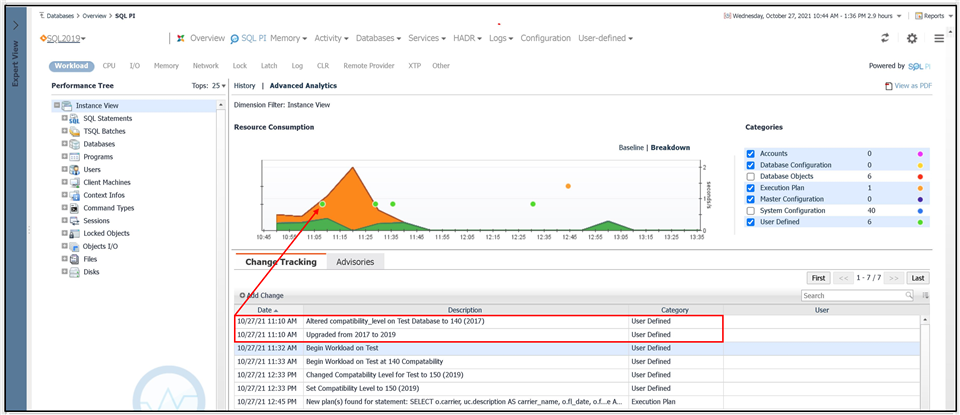Open the Logs dropdown menu
Viewport: 960px width, 415px height.
pos(501,38)
